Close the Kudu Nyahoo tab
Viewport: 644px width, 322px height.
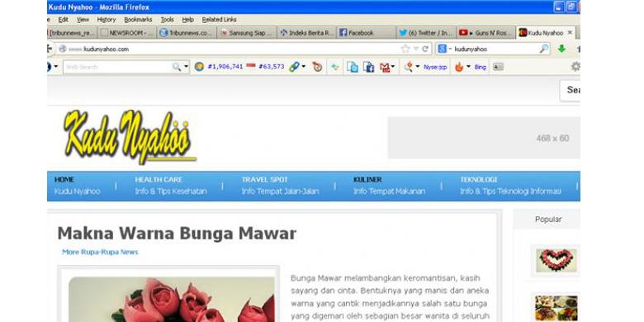point(570,32)
